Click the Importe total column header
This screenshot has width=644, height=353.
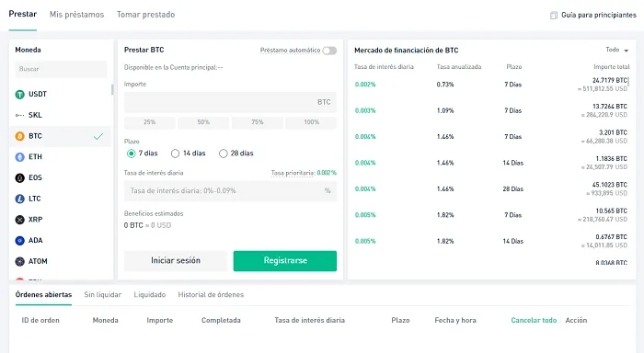point(612,67)
